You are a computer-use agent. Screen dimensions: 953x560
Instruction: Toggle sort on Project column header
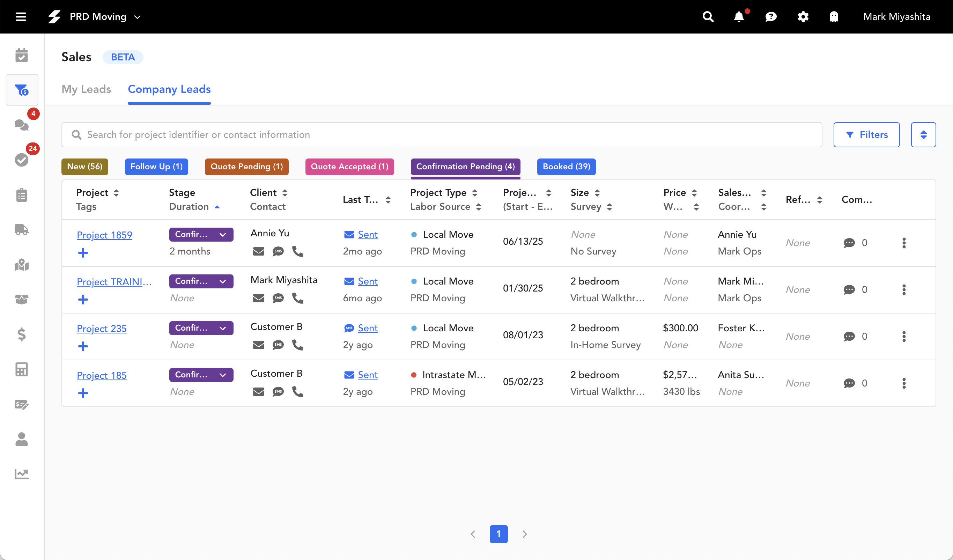pos(116,193)
